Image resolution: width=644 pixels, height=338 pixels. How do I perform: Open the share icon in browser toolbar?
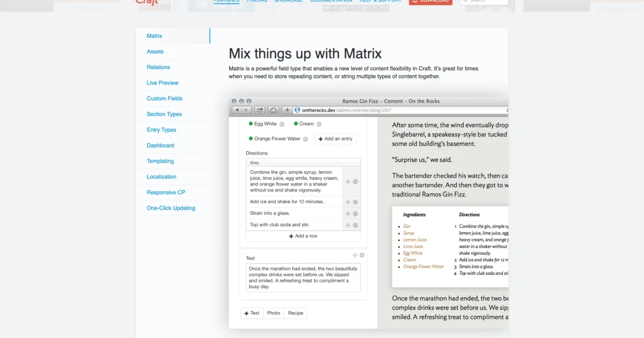coord(260,110)
